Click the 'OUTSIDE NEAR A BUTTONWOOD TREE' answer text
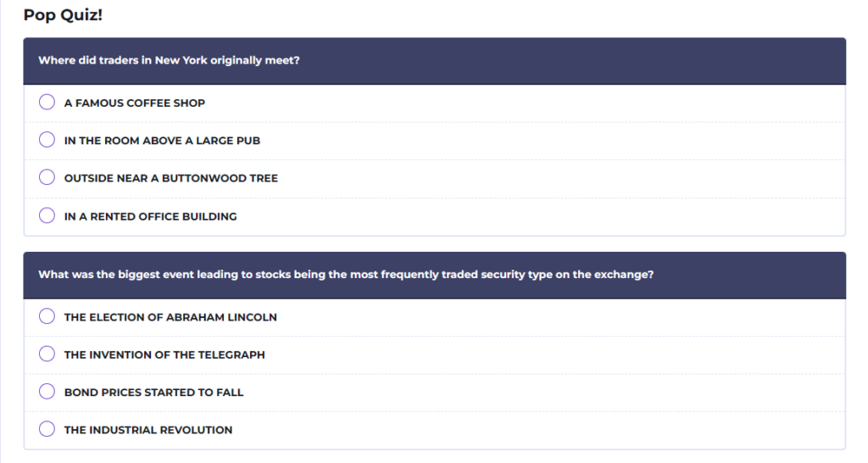Image resolution: width=868 pixels, height=463 pixels. click(x=171, y=178)
